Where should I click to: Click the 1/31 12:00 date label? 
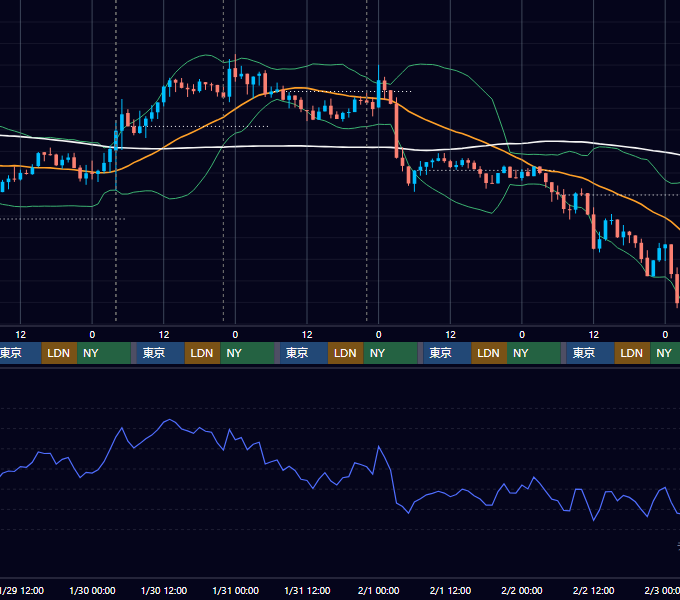tap(307, 590)
